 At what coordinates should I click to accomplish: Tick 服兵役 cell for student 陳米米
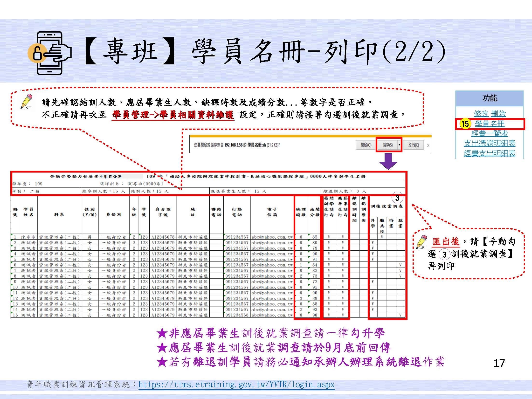click(382, 237)
